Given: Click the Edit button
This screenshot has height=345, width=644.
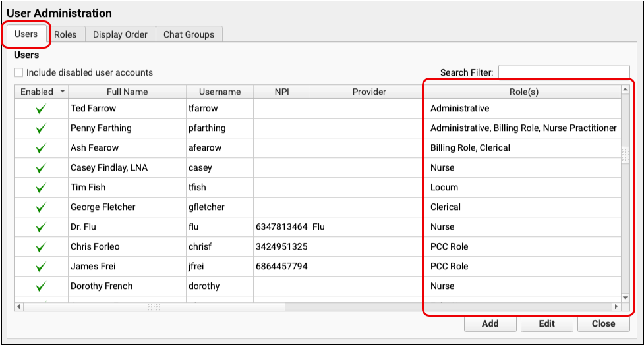Looking at the screenshot, I should pos(546,323).
